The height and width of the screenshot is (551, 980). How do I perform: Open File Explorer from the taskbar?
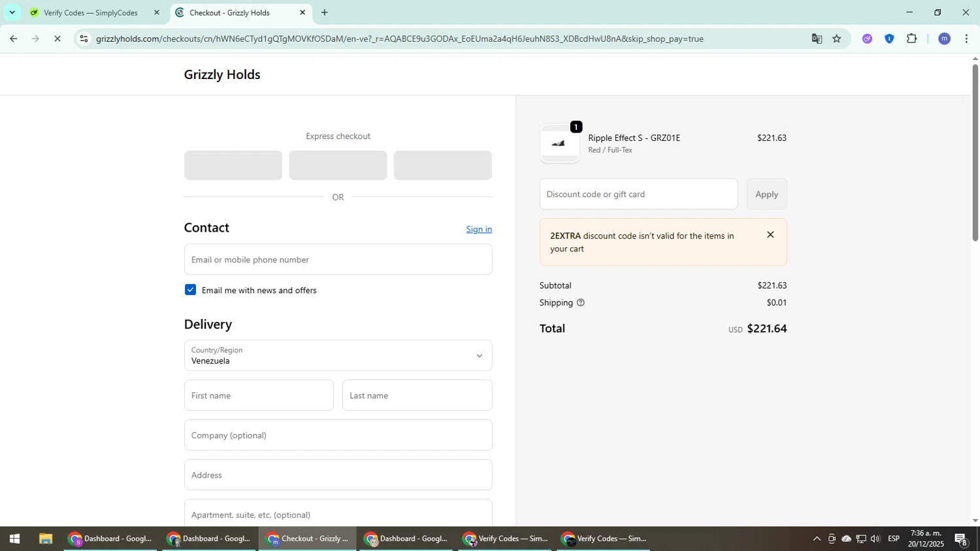pyautogui.click(x=45, y=539)
